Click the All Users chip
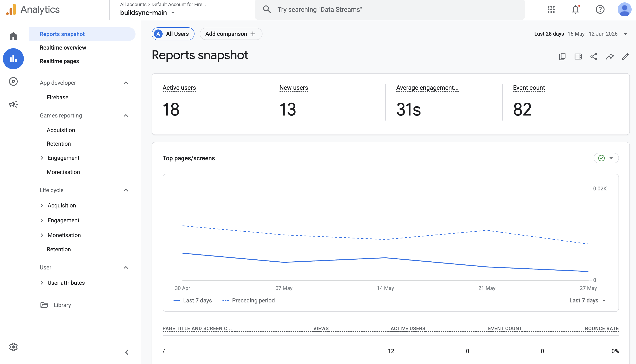This screenshot has width=636, height=364. click(x=173, y=34)
